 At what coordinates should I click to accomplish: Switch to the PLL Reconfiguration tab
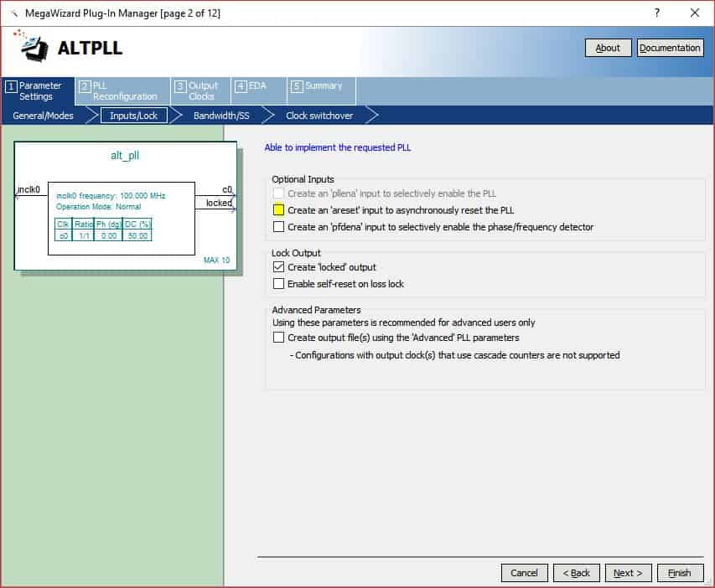120,91
